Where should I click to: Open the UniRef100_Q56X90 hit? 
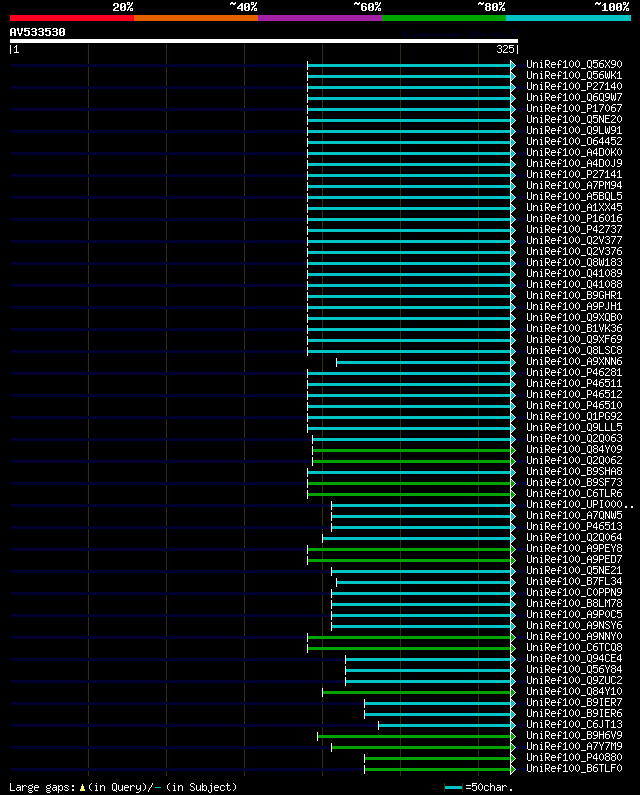574,64
